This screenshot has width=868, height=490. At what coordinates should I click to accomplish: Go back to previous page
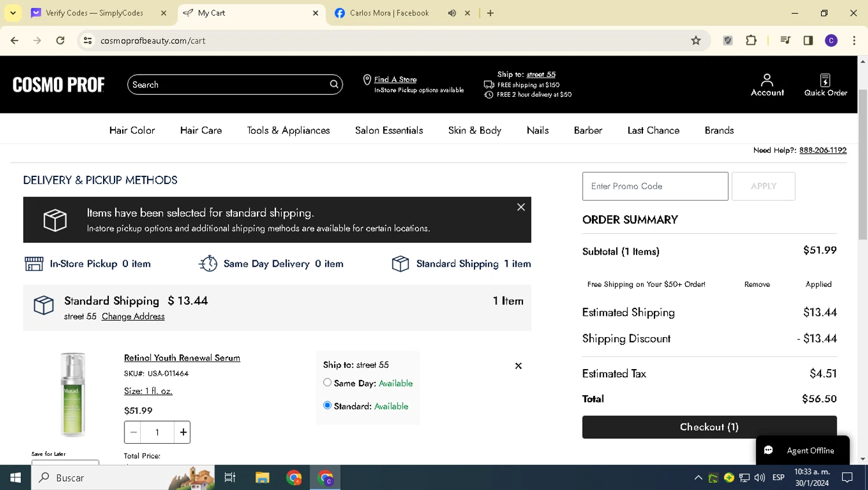point(14,40)
